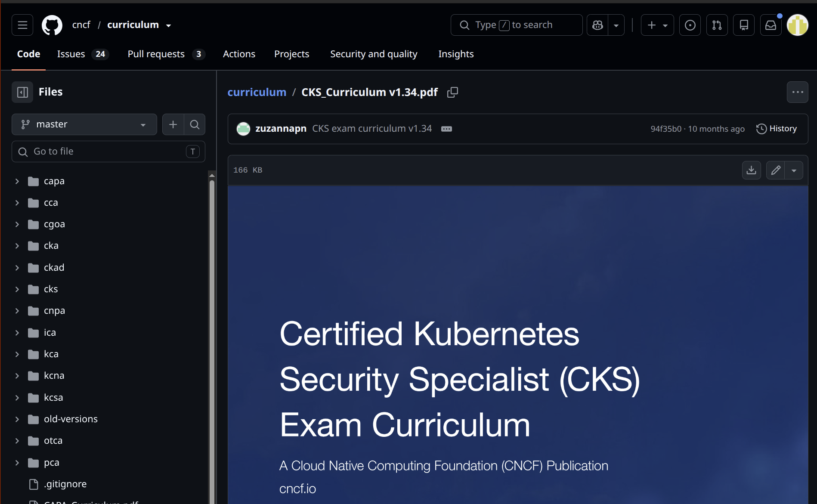The image size is (817, 504).
Task: Open the Security and quality tab
Action: 374,54
